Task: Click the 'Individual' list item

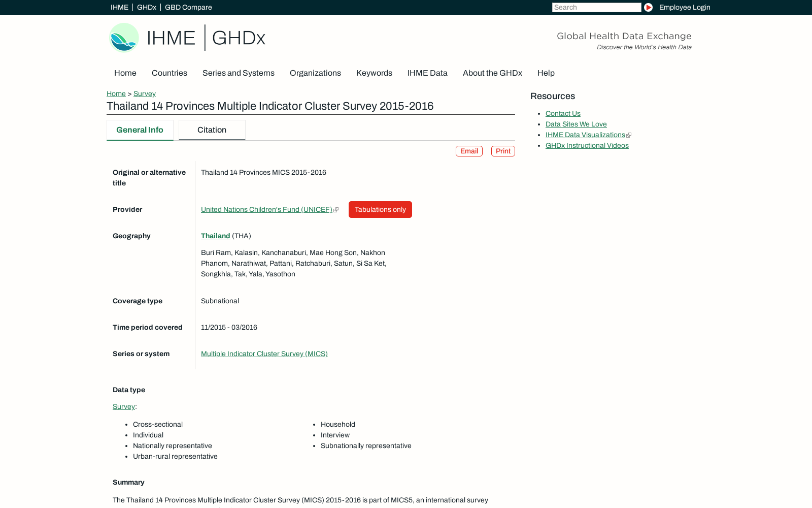Action: (148, 435)
